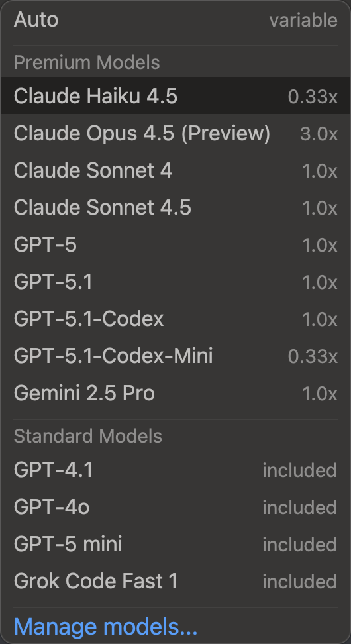Pick GPT-5.1-Codex-Mini option

pyautogui.click(x=175, y=356)
